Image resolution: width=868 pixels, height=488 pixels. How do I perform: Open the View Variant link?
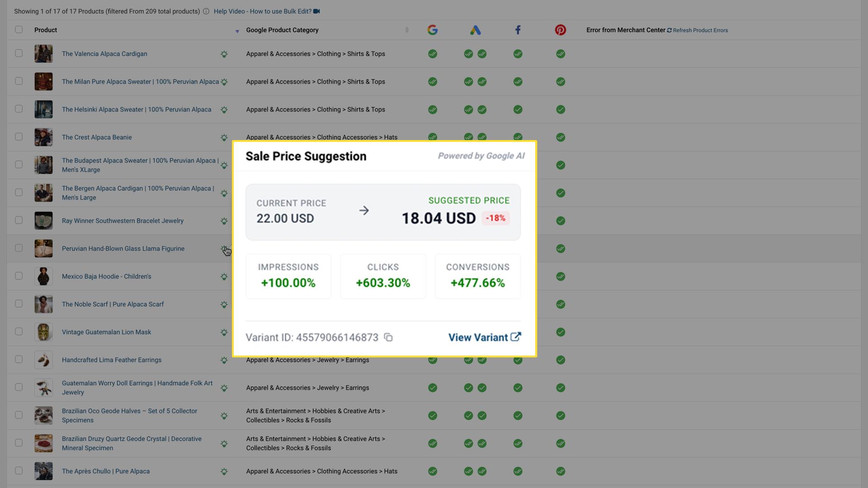point(477,337)
